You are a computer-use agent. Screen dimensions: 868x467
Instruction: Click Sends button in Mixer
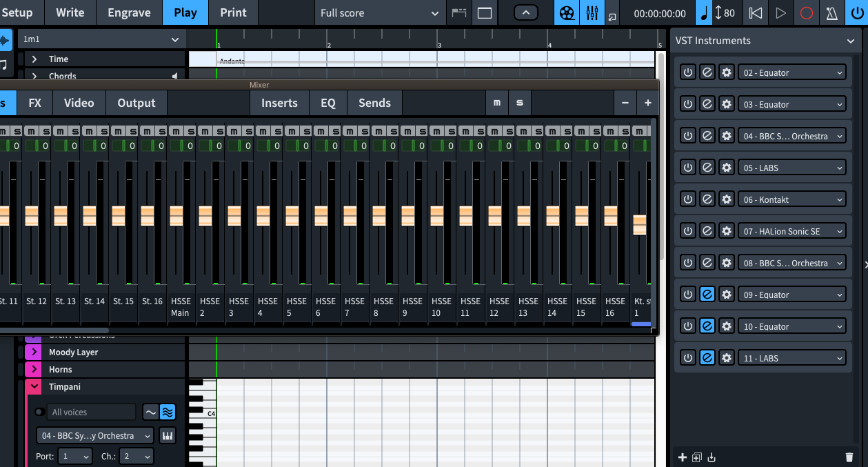click(374, 103)
